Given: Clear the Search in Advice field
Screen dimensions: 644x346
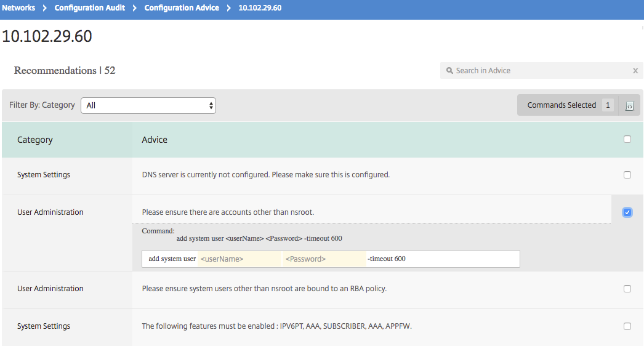Looking at the screenshot, I should point(635,71).
